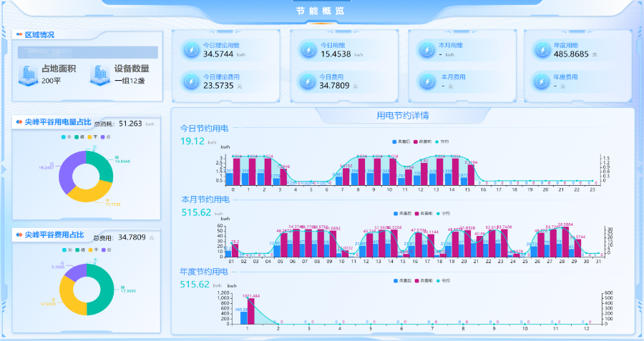Click the 占地面积 building icon
The image size is (644, 341).
click(x=28, y=74)
